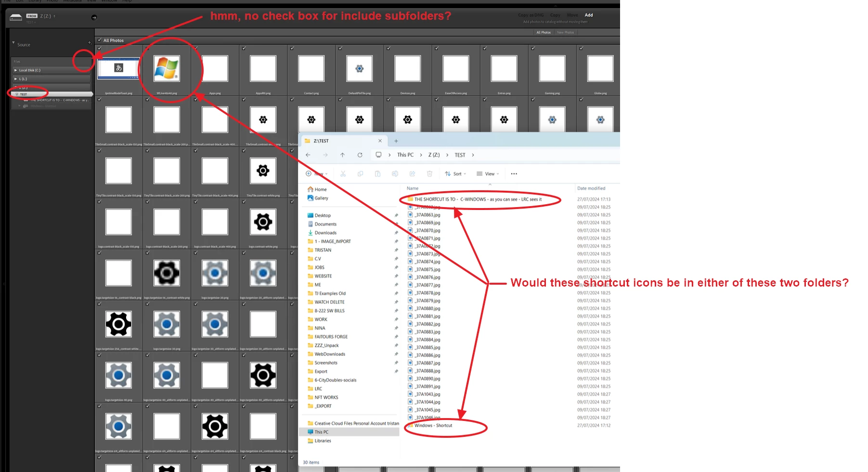Unpin the Desktop quick access pin
This screenshot has height=472, width=868.
coord(396,216)
